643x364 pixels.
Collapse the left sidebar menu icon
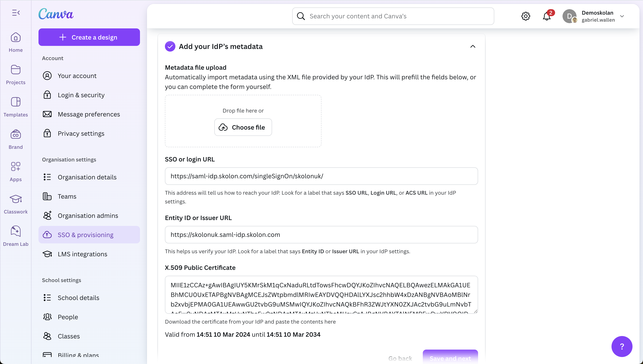pyautogui.click(x=16, y=12)
